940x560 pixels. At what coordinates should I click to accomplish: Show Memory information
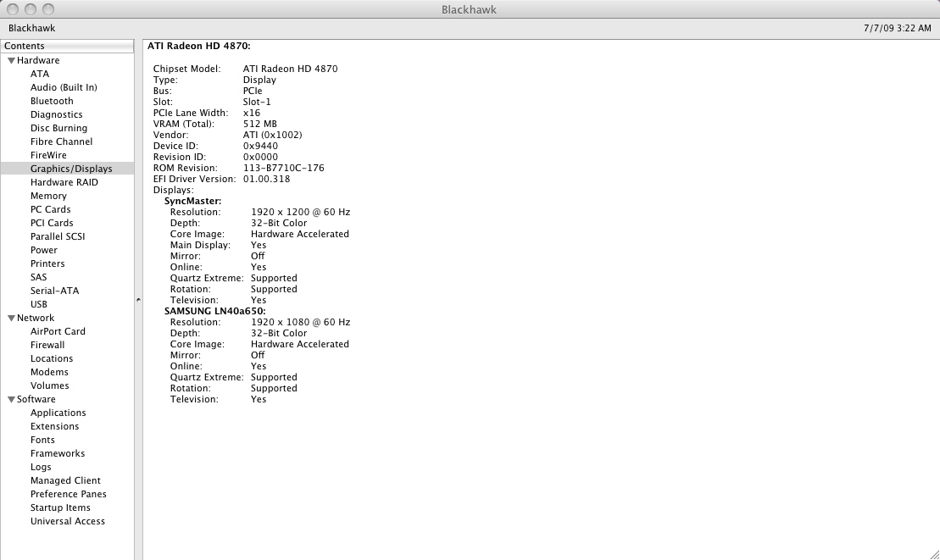(x=48, y=196)
